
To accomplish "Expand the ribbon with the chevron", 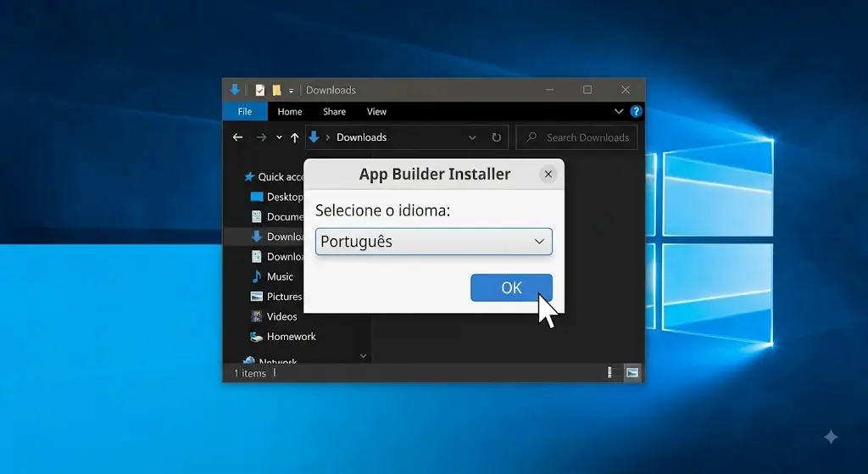I will pos(618,111).
